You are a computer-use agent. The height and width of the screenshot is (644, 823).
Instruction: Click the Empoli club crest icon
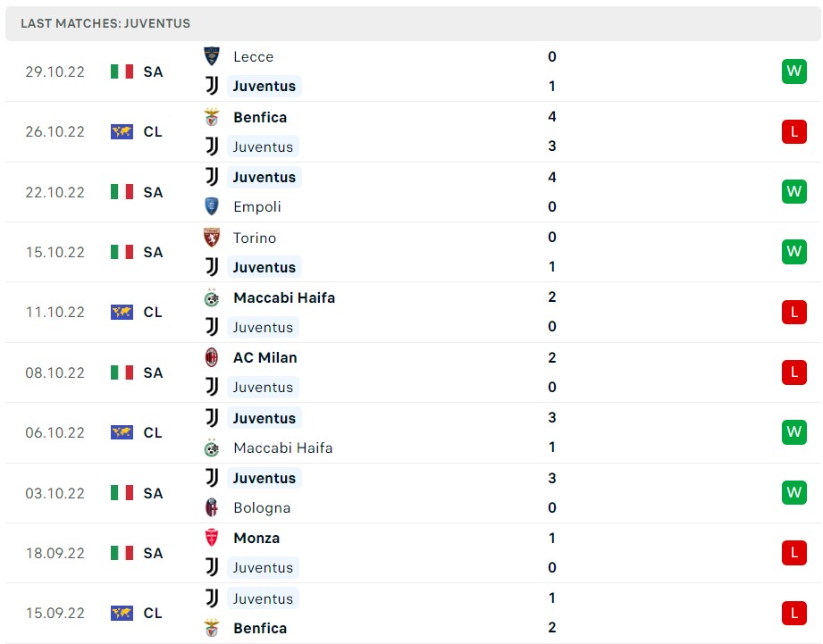click(x=214, y=206)
